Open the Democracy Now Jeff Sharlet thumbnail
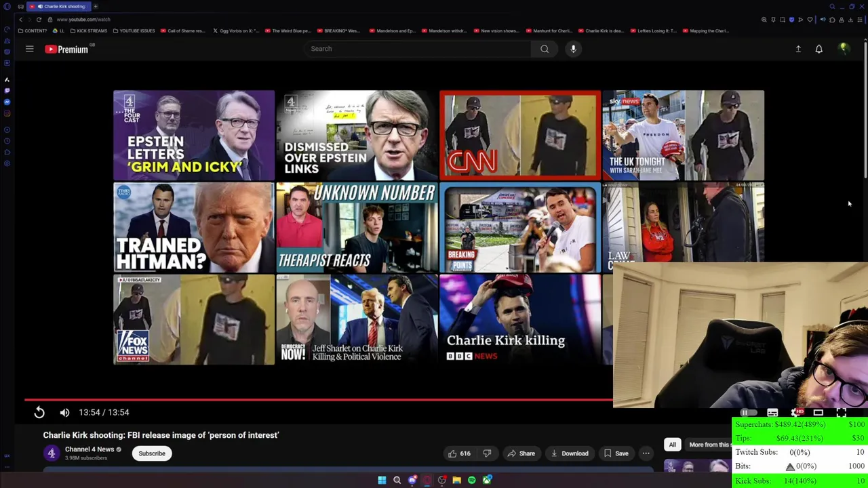 [357, 320]
